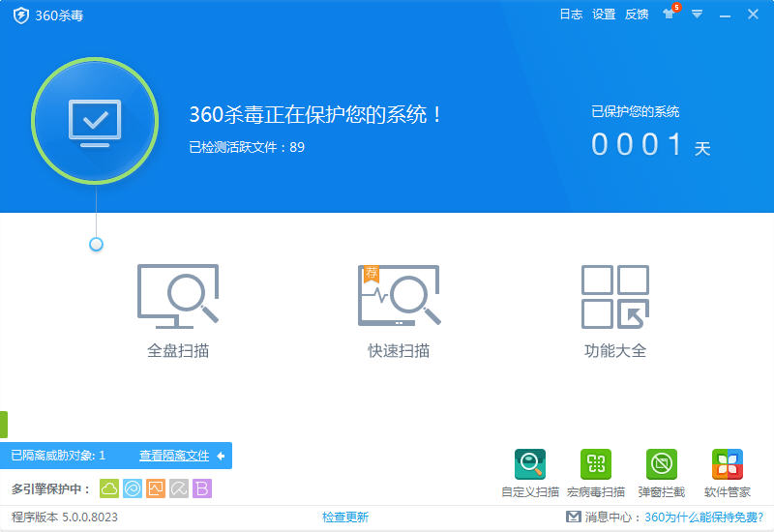Click 检查更新 to check for updates
774x532 pixels.
click(345, 517)
